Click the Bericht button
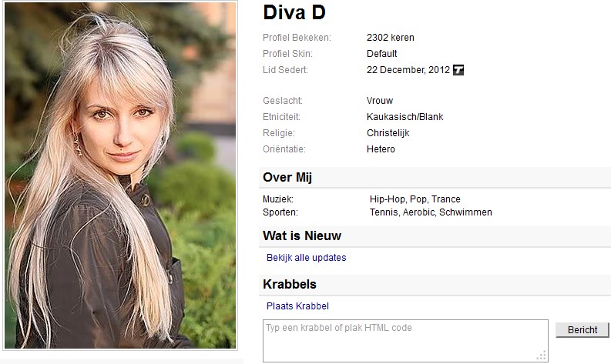 [x=582, y=329]
